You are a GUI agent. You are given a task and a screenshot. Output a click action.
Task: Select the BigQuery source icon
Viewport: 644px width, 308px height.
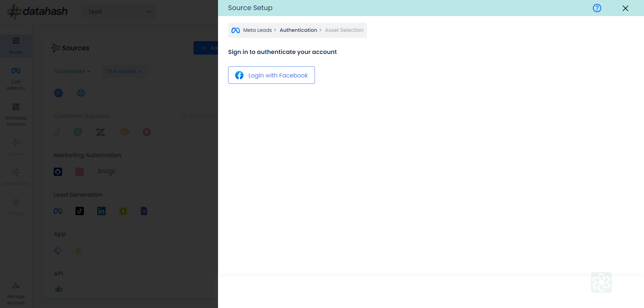[58, 93]
